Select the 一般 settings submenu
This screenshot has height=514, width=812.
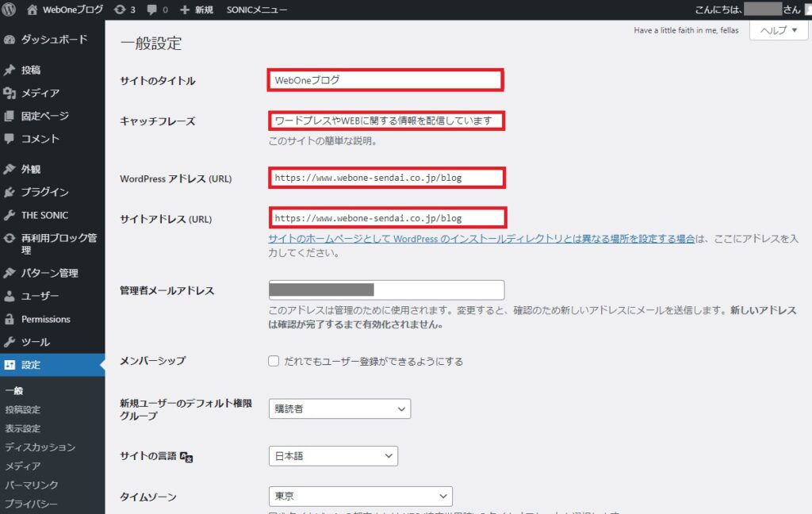(14, 391)
